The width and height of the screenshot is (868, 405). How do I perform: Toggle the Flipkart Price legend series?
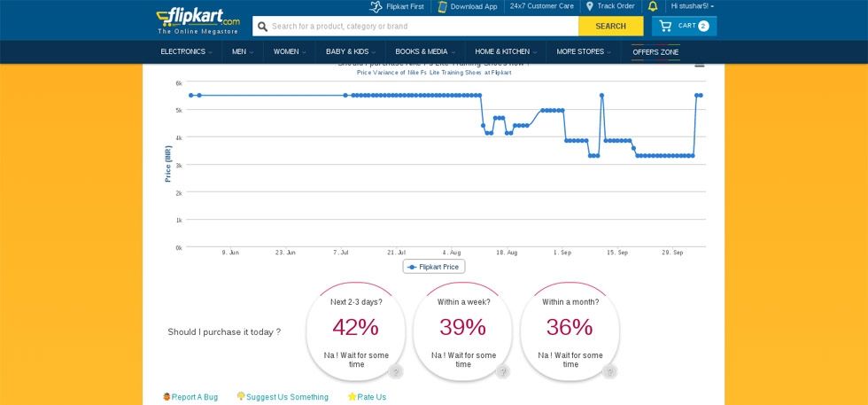(x=433, y=266)
